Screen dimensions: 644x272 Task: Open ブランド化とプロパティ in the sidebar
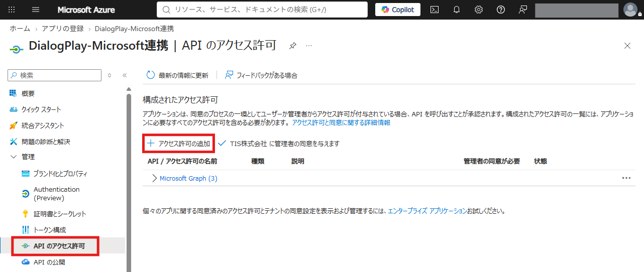(60, 174)
